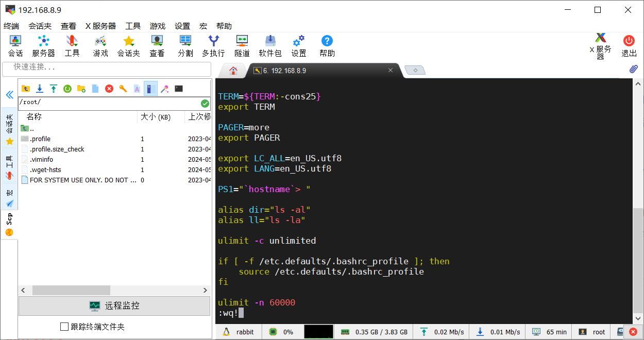Toggle the highlighted blue panel view icon

tap(150, 89)
